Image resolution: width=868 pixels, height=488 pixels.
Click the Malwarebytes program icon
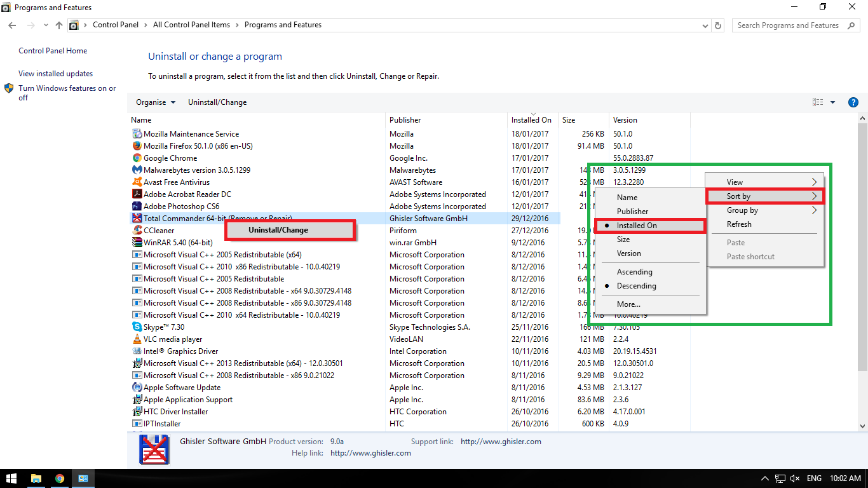pyautogui.click(x=137, y=170)
